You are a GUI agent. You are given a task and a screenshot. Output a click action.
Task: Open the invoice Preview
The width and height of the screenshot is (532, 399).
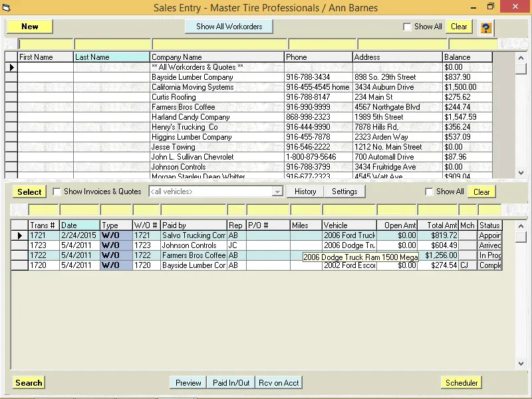pyautogui.click(x=188, y=382)
